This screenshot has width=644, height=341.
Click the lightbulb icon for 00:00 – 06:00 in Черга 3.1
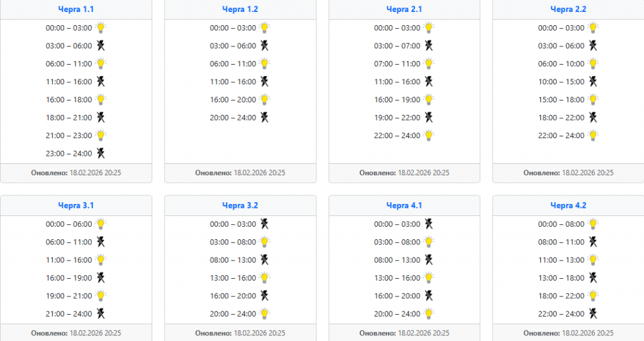(x=101, y=224)
